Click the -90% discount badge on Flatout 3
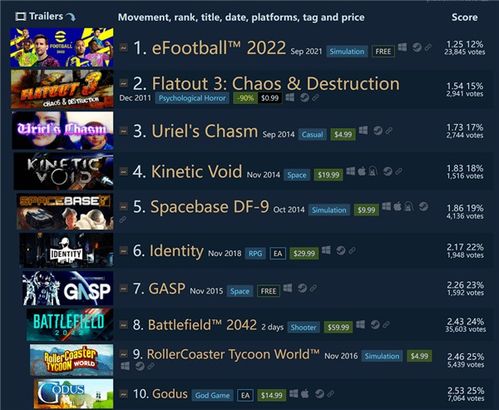Image resolution: width=499 pixels, height=410 pixels. [x=245, y=98]
